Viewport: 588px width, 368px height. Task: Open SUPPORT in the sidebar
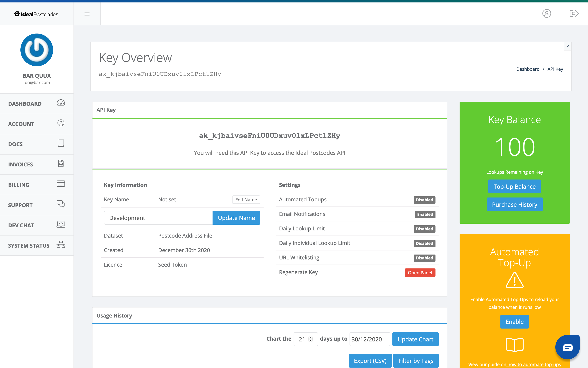(37, 205)
